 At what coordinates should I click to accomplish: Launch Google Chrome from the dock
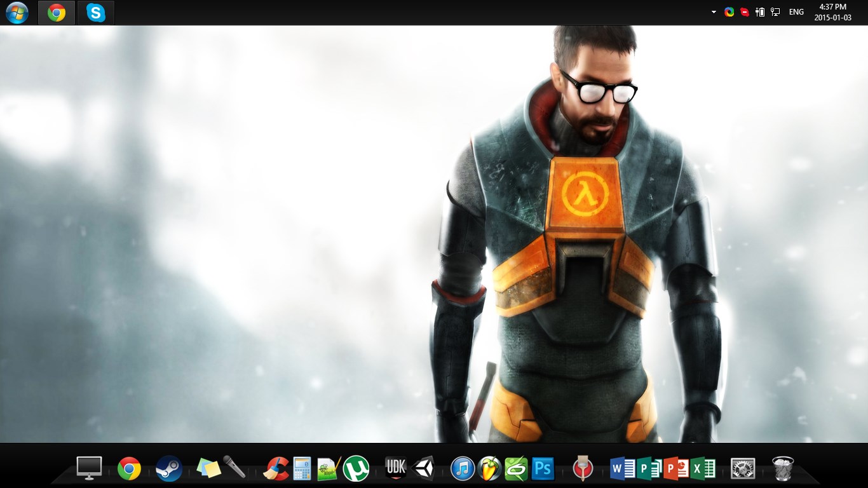[129, 469]
